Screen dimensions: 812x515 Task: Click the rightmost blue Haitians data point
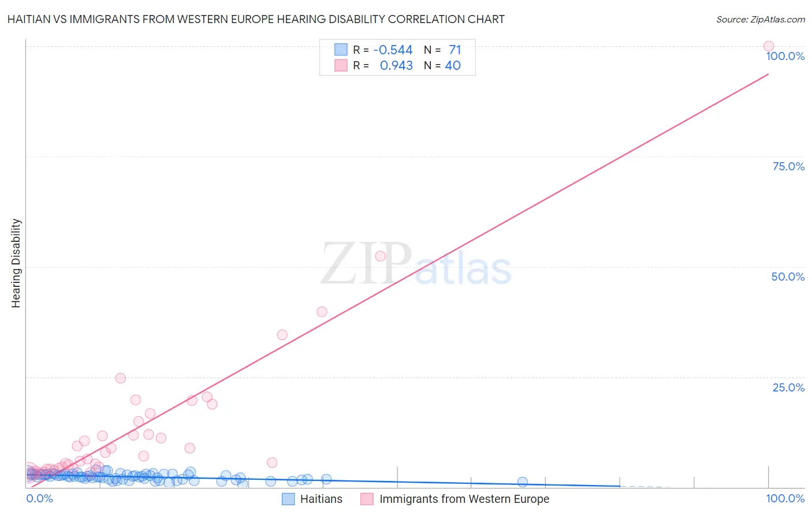[x=523, y=482]
